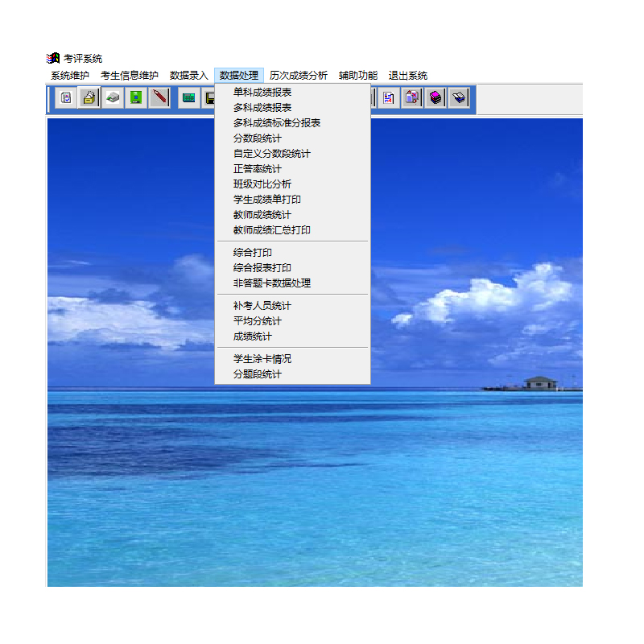644x644 pixels.
Task: Select 单科成绩报表 from the menu
Action: [x=292, y=93]
